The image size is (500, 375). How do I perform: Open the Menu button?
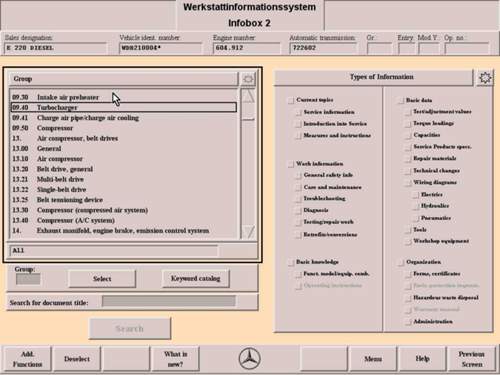(373, 359)
